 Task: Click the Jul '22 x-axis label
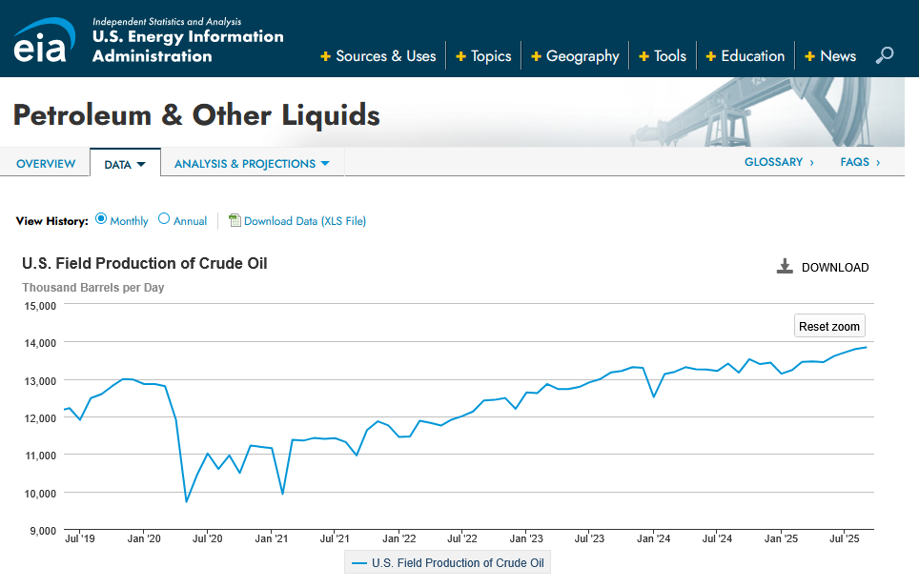click(462, 538)
